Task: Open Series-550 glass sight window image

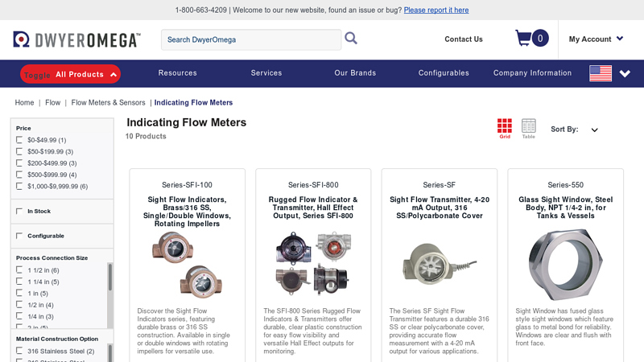Action: click(x=565, y=265)
